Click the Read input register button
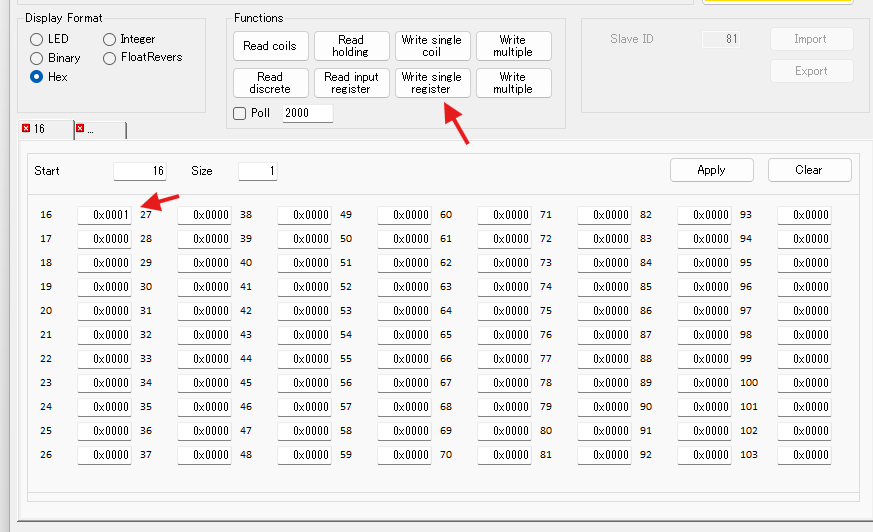873x532 pixels. [x=351, y=83]
